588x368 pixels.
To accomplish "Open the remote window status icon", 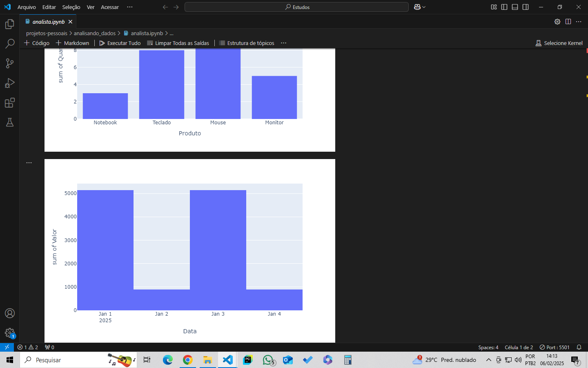I will 7,347.
